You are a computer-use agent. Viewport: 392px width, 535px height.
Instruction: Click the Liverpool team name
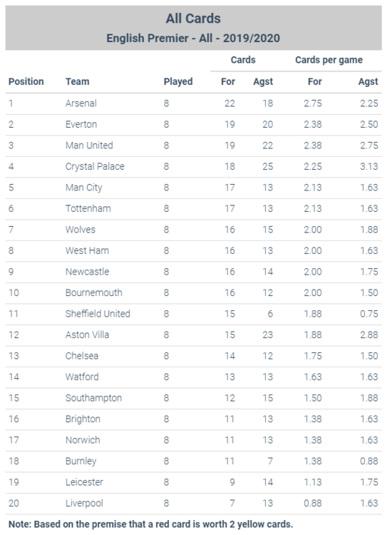tap(84, 504)
